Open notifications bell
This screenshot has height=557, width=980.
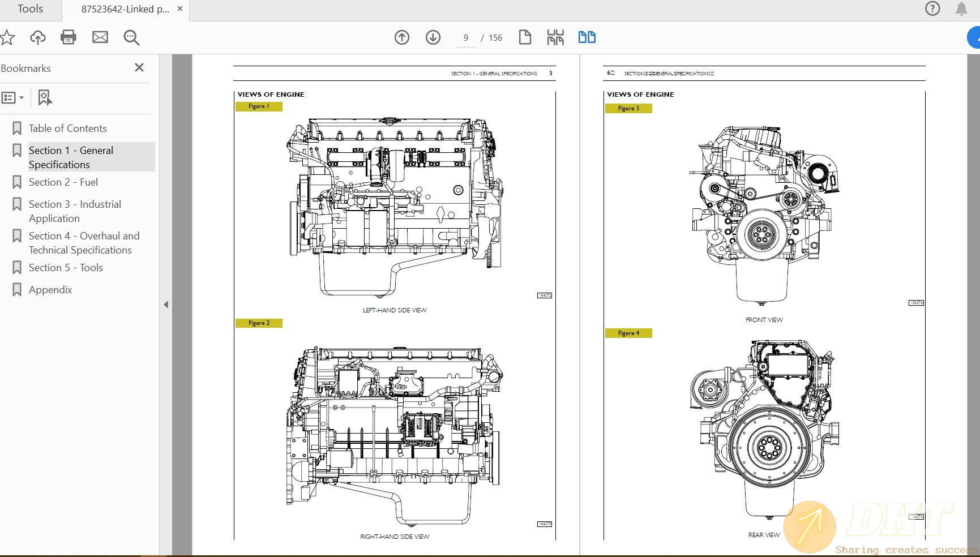click(961, 8)
